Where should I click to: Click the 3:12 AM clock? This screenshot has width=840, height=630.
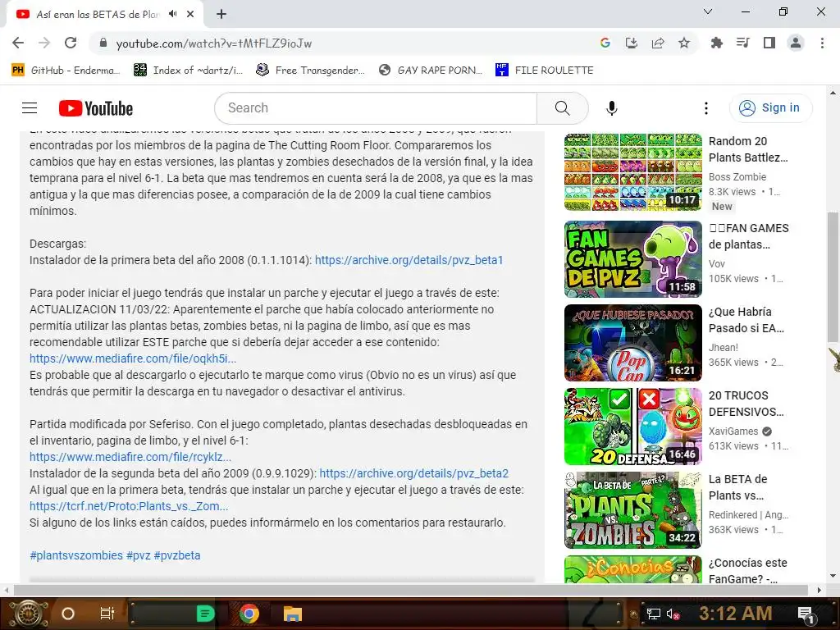pyautogui.click(x=735, y=614)
